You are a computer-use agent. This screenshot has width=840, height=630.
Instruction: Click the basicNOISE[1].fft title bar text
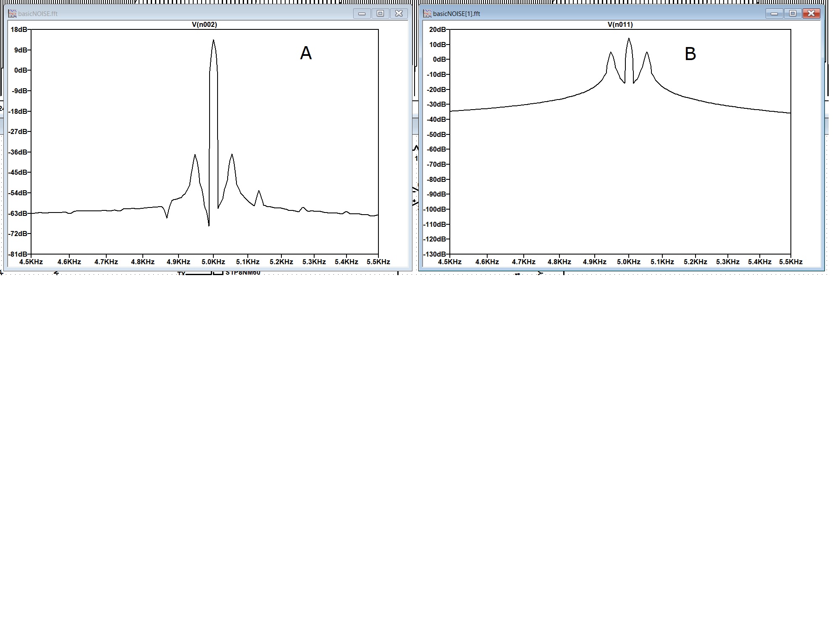tap(457, 14)
